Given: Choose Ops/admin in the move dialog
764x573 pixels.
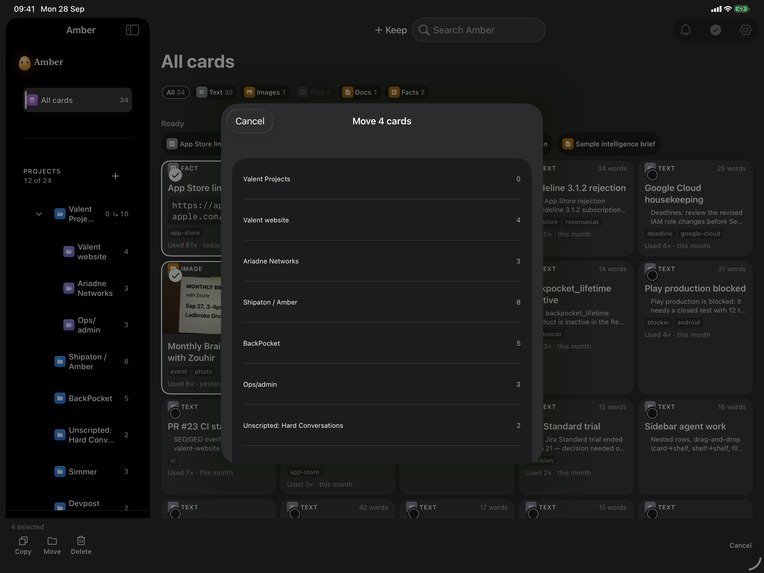Looking at the screenshot, I should click(382, 384).
